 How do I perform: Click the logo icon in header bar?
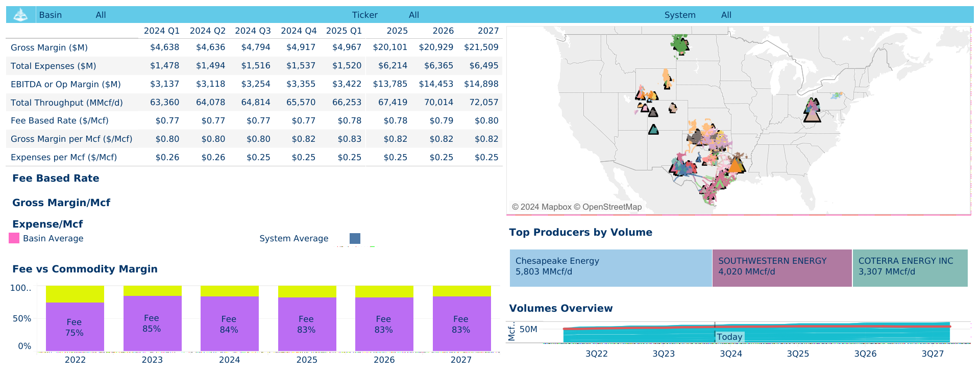(x=20, y=15)
